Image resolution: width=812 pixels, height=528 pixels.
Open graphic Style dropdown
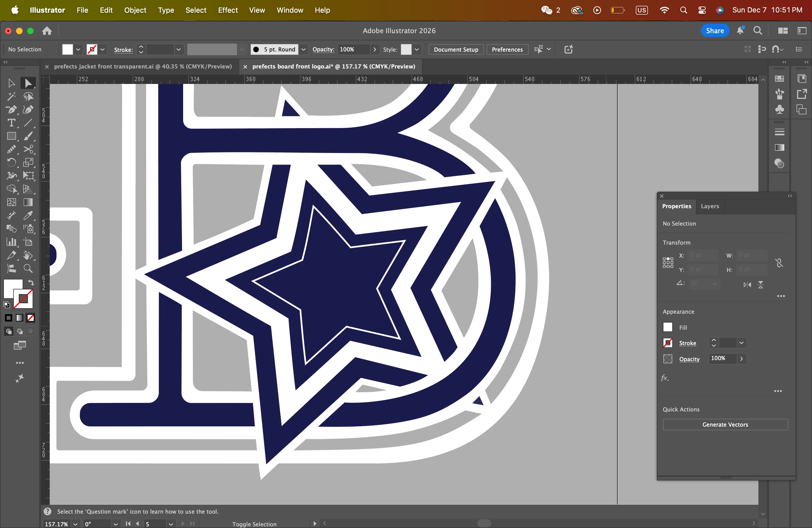416,49
